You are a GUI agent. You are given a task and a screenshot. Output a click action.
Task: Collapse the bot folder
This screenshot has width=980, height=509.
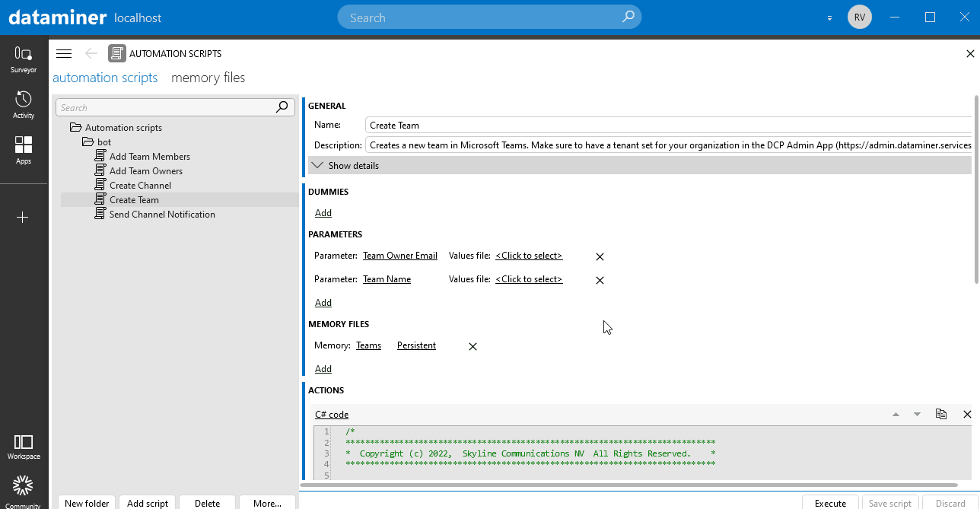point(87,142)
